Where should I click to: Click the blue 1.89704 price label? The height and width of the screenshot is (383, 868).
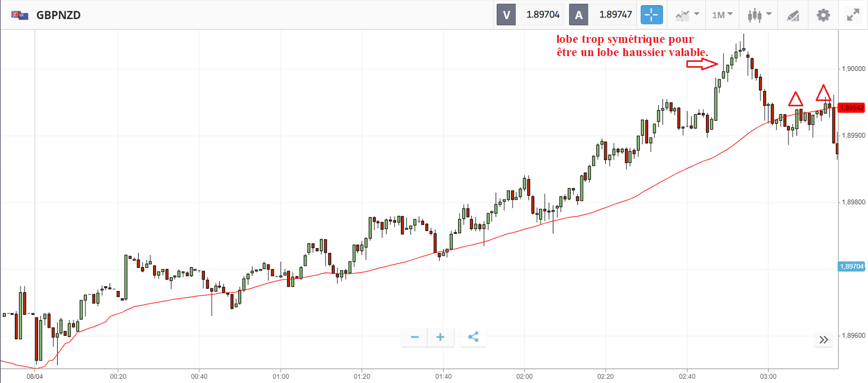852,267
